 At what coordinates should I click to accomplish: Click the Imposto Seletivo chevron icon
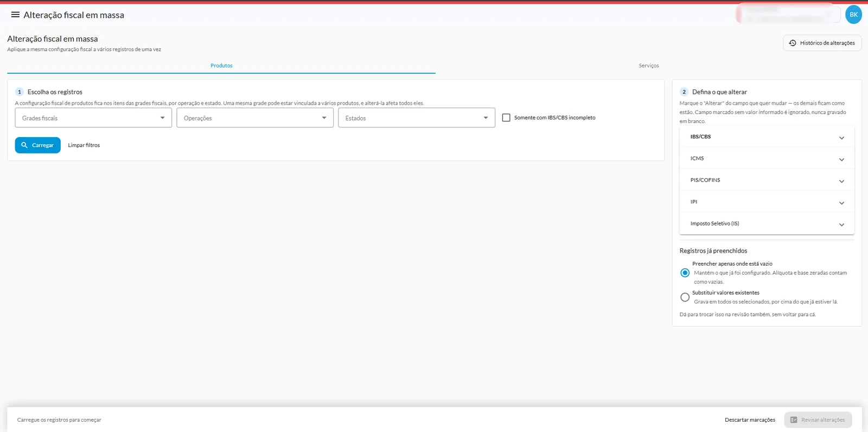coord(841,224)
